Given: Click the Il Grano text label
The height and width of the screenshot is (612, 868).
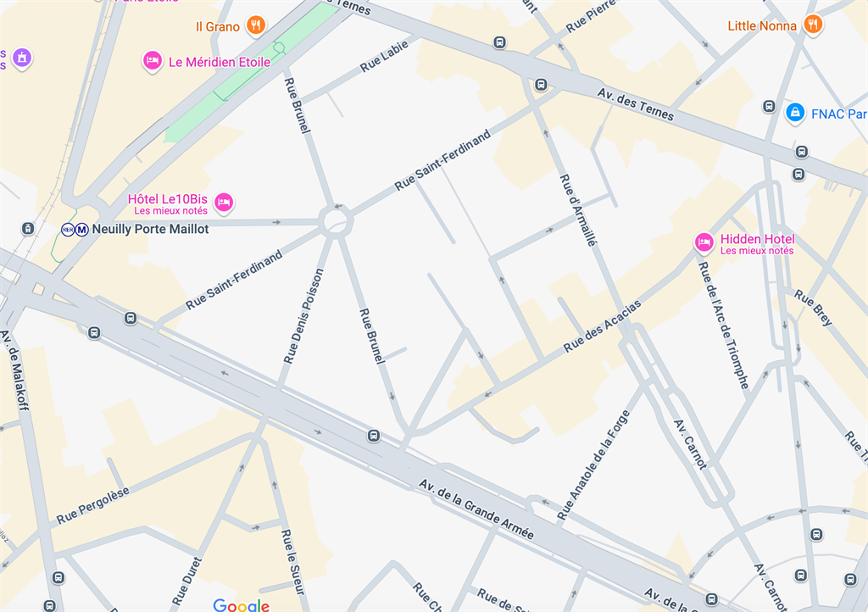Looking at the screenshot, I should (x=218, y=26).
